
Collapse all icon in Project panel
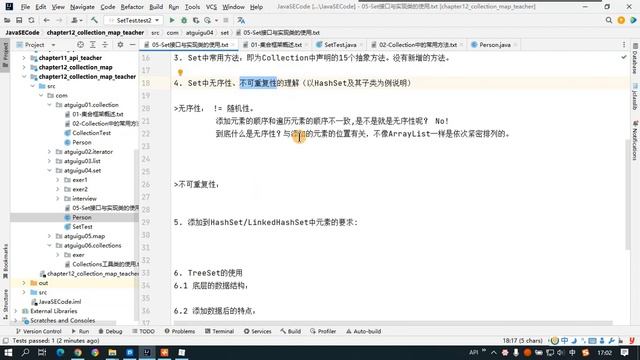105,44
